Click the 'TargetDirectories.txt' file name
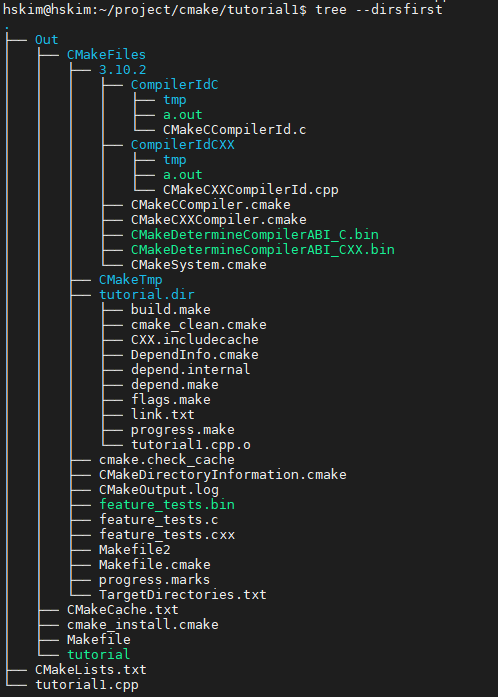 [x=183, y=594]
